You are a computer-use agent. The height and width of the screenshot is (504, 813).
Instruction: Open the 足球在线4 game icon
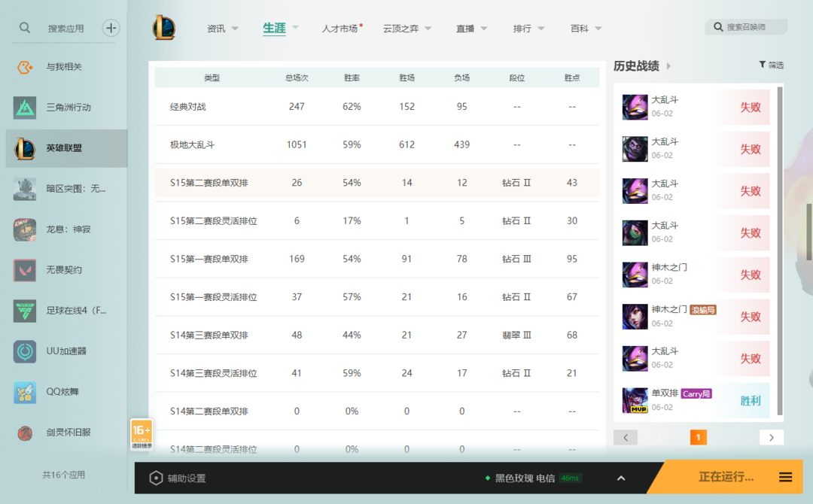(25, 311)
